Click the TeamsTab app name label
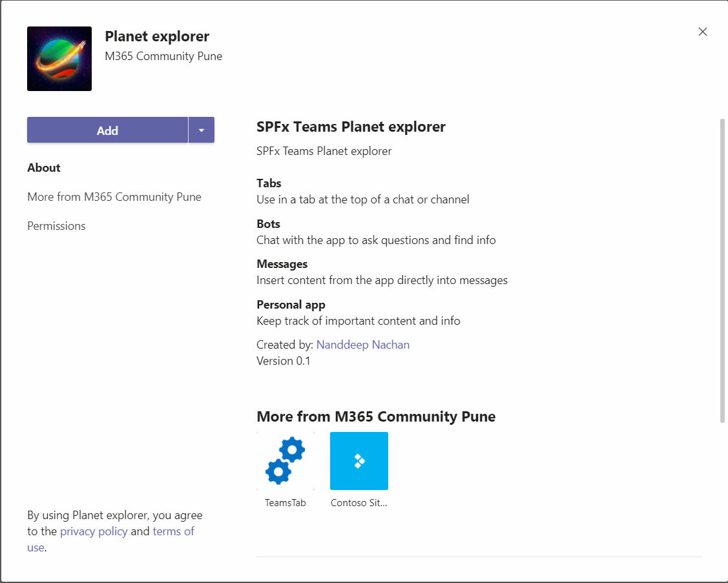 pyautogui.click(x=285, y=502)
